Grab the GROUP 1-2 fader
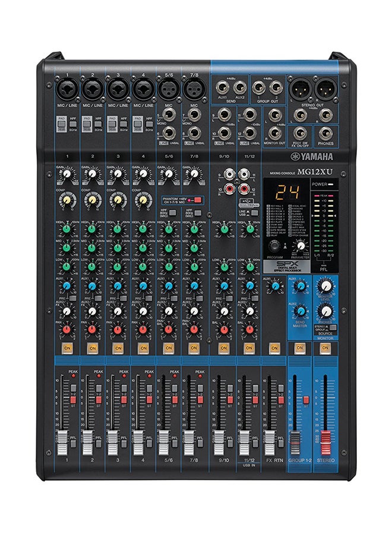Image resolution: width=392 pixels, height=535 pixels. (295, 442)
